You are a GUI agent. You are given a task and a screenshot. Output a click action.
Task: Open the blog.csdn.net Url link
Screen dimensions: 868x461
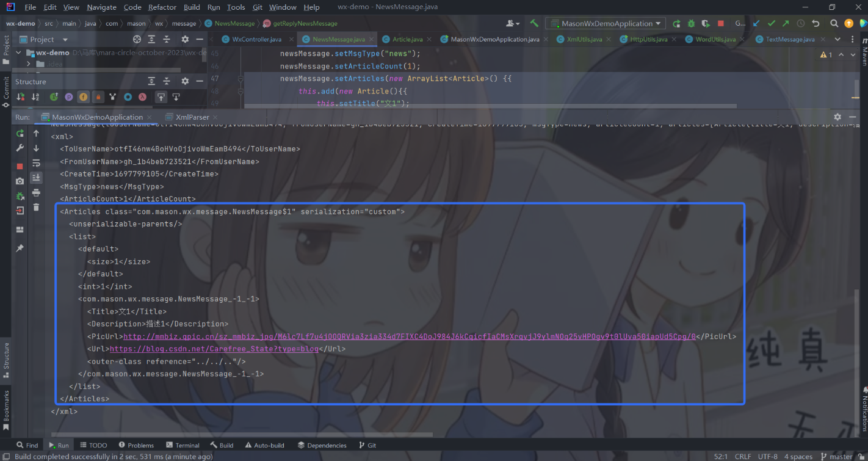pos(214,349)
